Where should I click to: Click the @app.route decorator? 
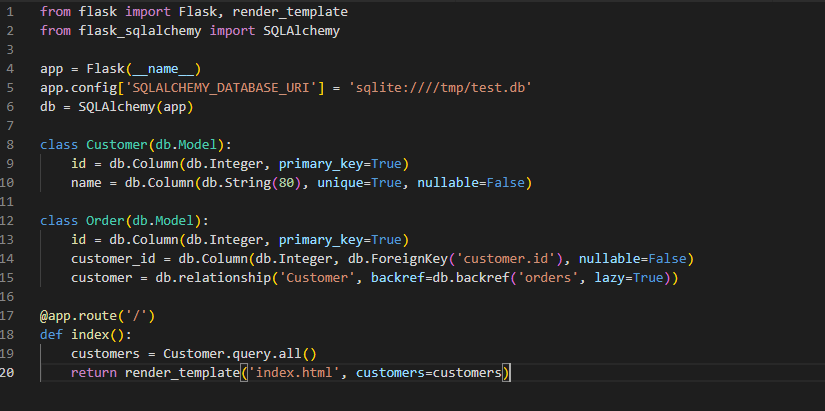[x=97, y=315]
